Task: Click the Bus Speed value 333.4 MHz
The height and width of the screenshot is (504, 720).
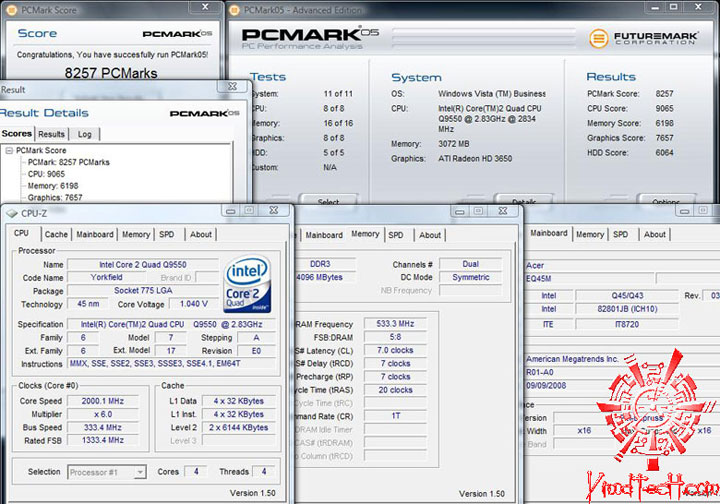Action: click(103, 427)
